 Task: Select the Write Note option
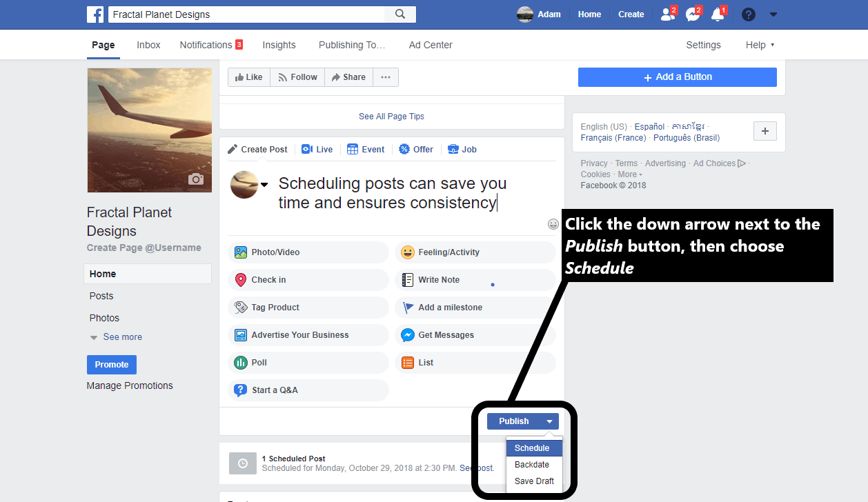click(475, 280)
